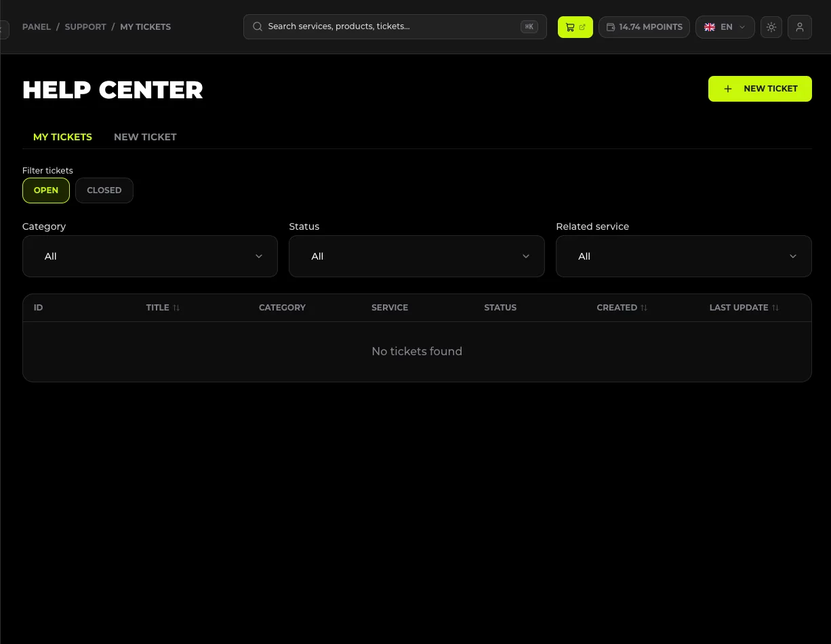
Task: Open the user profile icon
Action: click(x=800, y=27)
